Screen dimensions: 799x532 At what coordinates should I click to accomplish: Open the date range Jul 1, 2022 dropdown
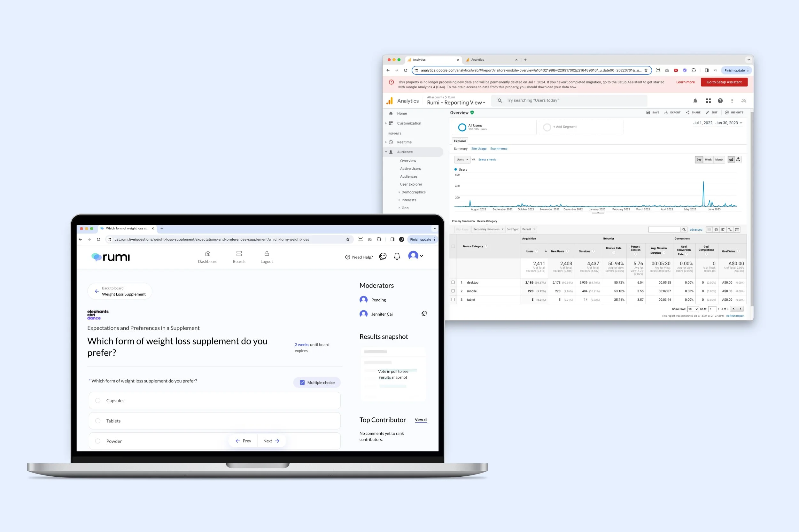[717, 123]
